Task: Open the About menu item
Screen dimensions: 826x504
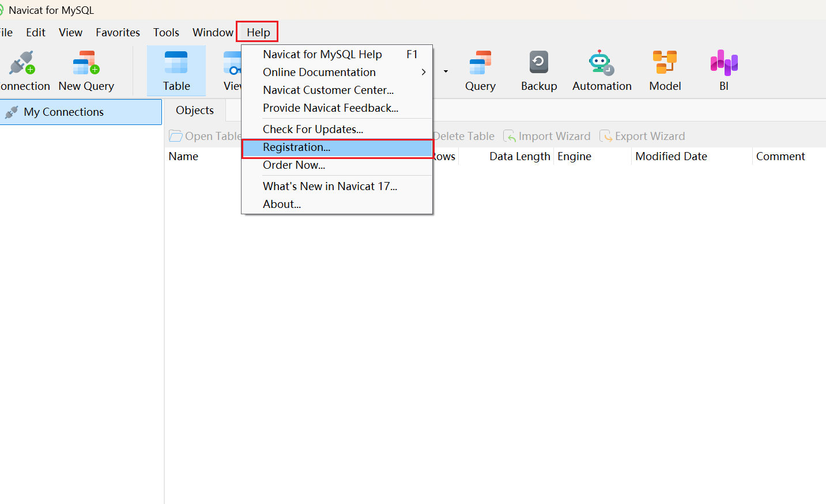Action: 337,204
